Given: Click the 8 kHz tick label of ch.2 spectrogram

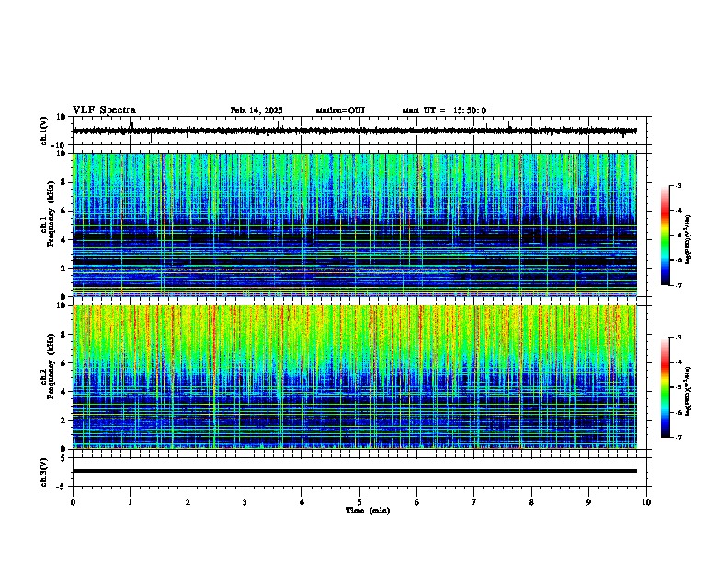Looking at the screenshot, I should coord(63,335).
